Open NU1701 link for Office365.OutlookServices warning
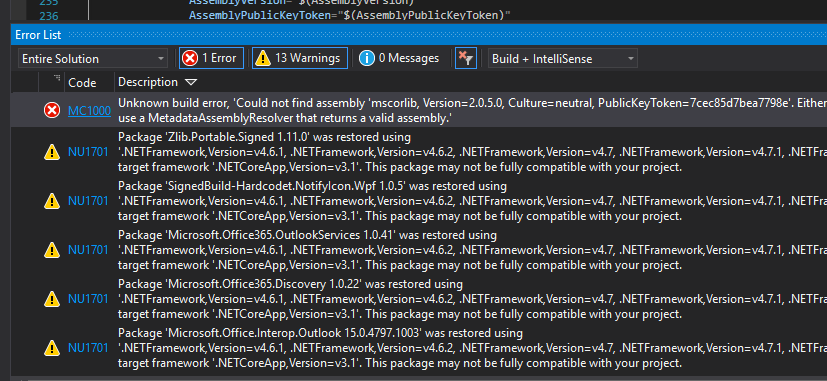The height and width of the screenshot is (381, 827). [x=88, y=250]
